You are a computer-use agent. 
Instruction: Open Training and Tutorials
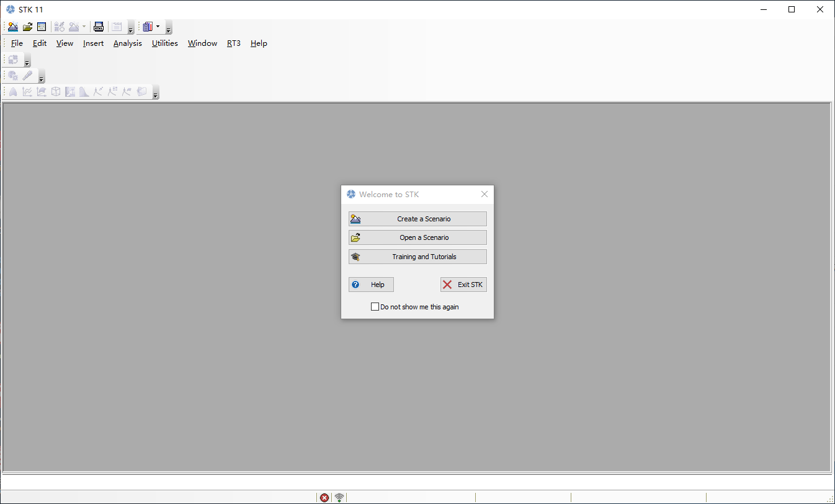click(x=417, y=257)
